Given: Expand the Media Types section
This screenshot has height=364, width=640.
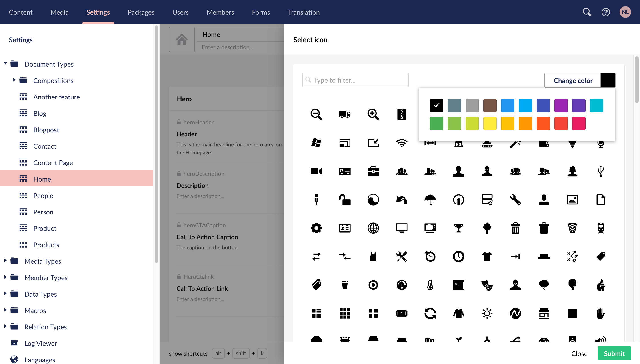Looking at the screenshot, I should click(x=6, y=261).
